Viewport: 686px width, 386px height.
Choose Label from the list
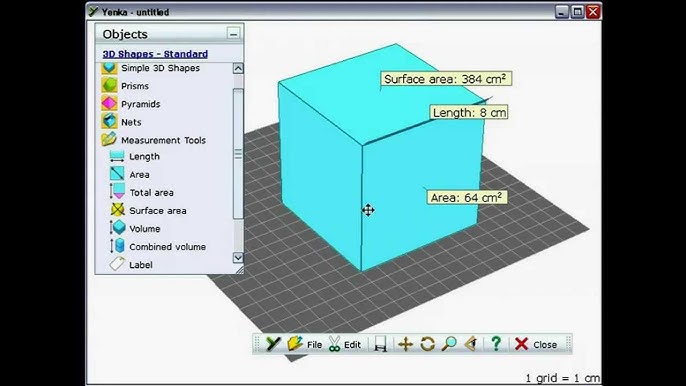click(x=141, y=265)
